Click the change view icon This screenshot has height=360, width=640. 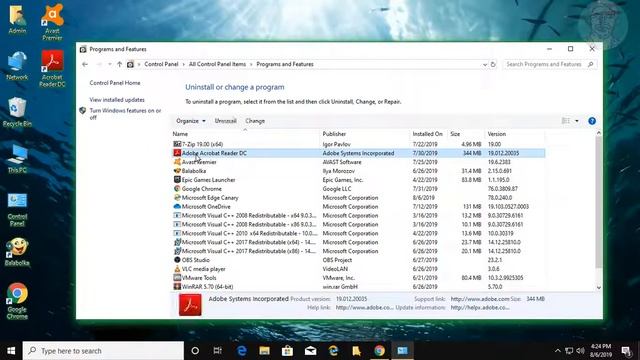(x=566, y=121)
